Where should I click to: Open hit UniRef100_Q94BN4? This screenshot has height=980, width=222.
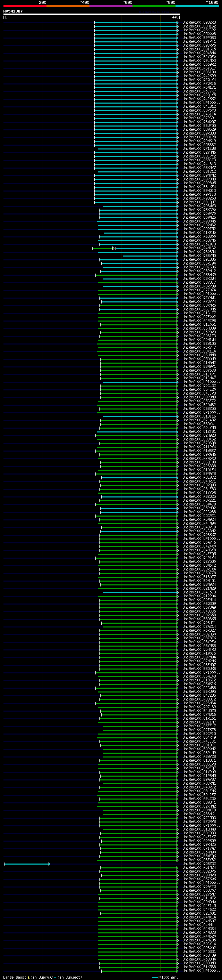199,53
